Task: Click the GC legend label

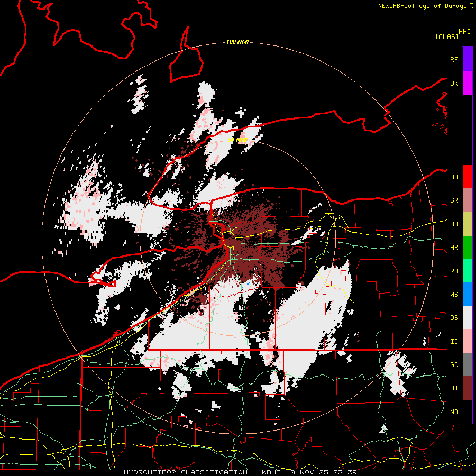Action: pyautogui.click(x=454, y=365)
